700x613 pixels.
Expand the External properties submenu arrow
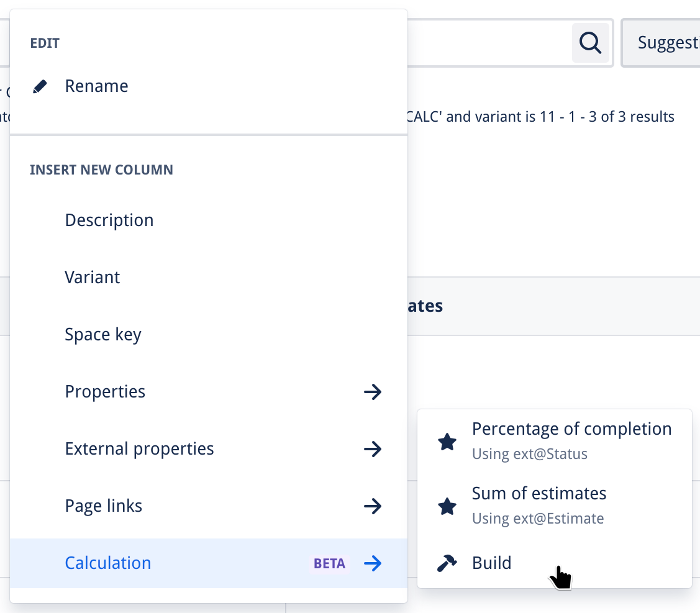pos(372,449)
